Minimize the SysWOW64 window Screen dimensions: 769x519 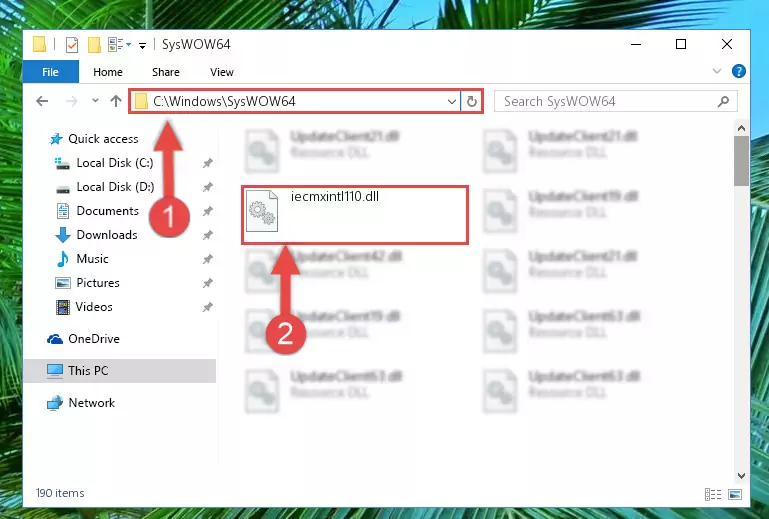pyautogui.click(x=636, y=44)
